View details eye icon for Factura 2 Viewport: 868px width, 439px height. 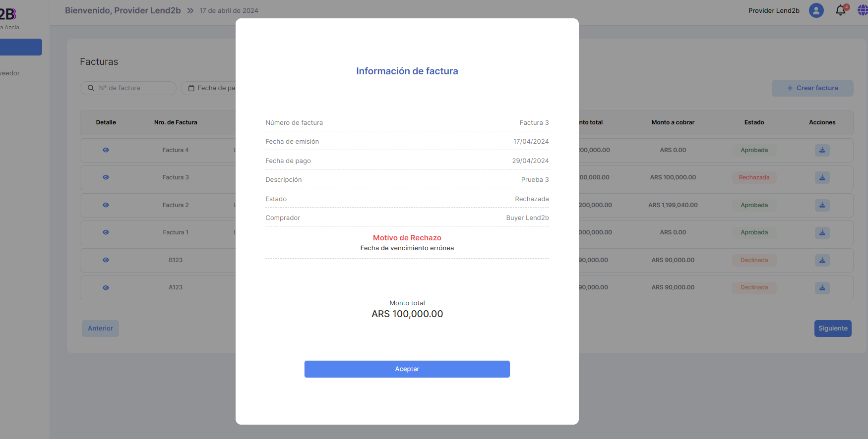(x=106, y=205)
